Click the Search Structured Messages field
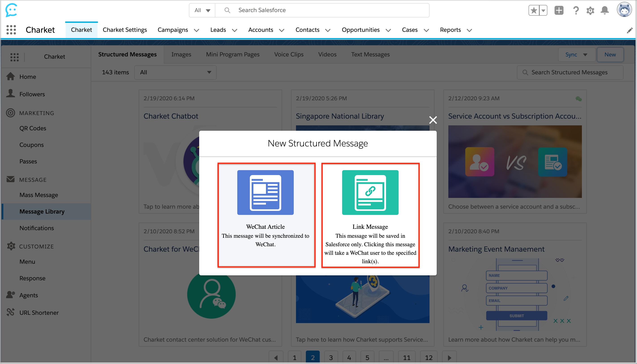This screenshot has height=364, width=637. pos(570,73)
